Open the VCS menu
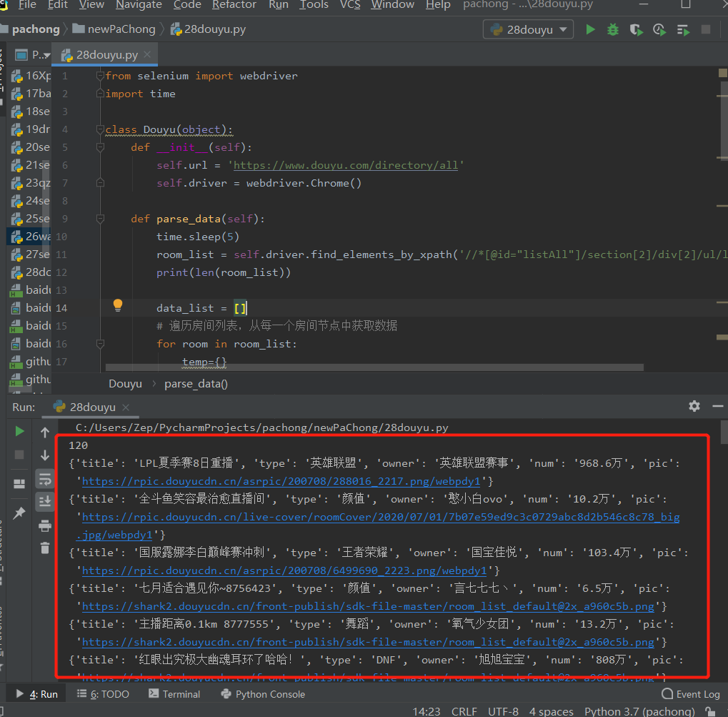 point(349,5)
